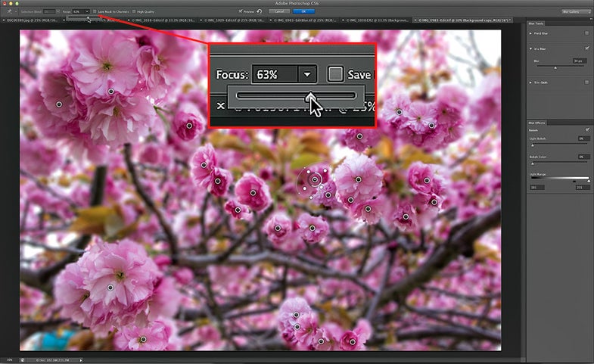This screenshot has height=364, width=594.
Task: Collapse the right panel dock icon
Action: tap(589, 19)
